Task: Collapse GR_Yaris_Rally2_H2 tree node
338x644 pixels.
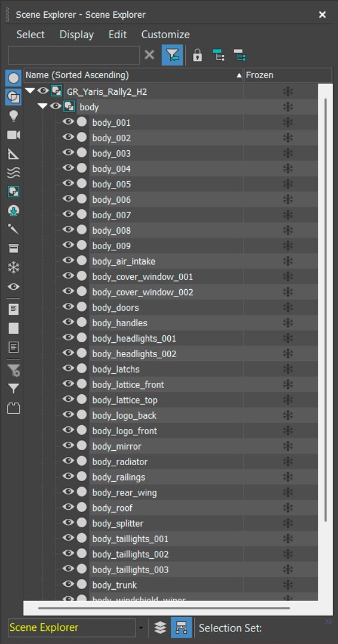Action: (x=30, y=91)
